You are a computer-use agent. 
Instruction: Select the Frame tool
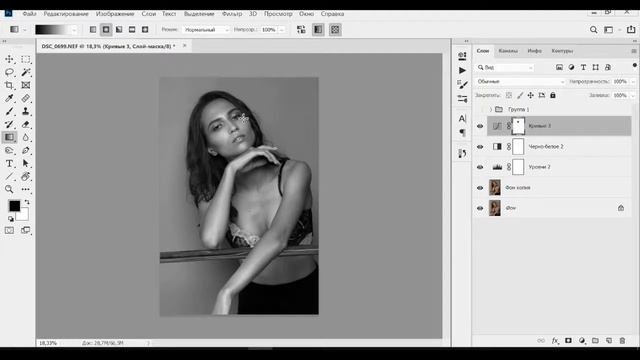click(x=26, y=85)
